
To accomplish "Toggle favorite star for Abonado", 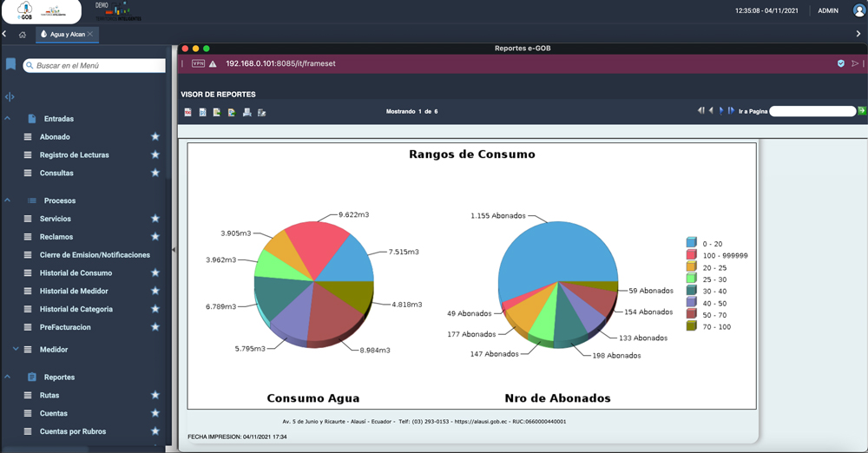I will [155, 137].
